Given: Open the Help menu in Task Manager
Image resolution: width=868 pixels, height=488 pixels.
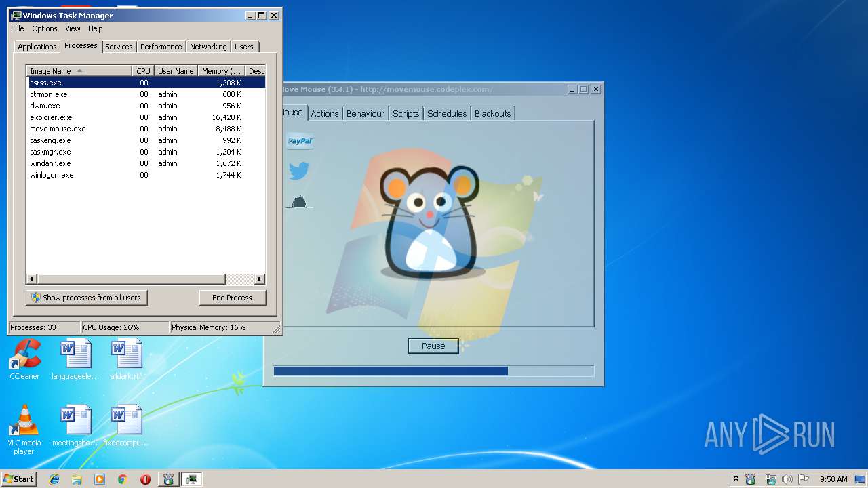Looking at the screenshot, I should (96, 28).
